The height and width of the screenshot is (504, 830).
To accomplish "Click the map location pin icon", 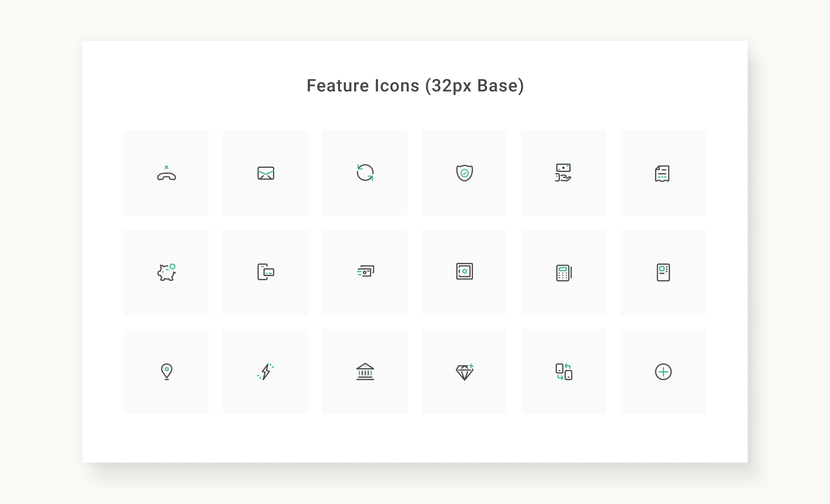I will (x=166, y=372).
